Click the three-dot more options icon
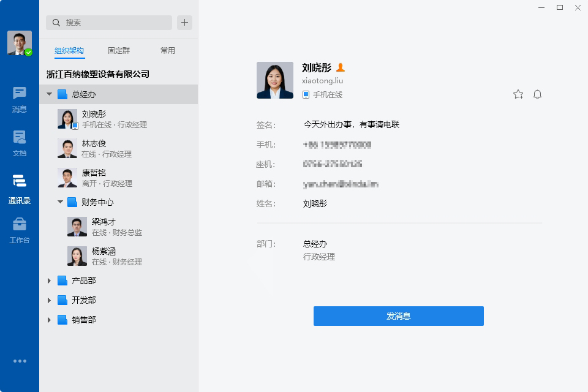The image size is (588, 392). point(20,361)
